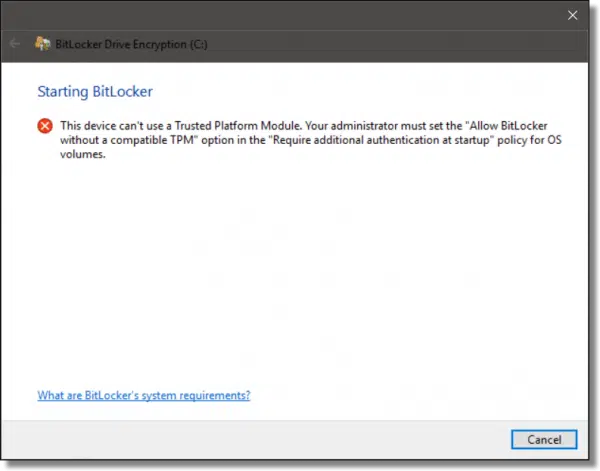
Task: Open "What are BitLocker's system requirements?" link
Action: point(144,395)
